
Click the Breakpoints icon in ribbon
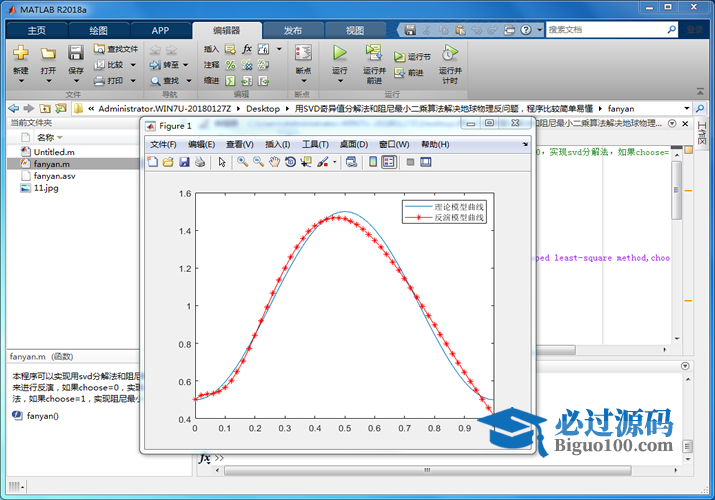click(x=303, y=53)
